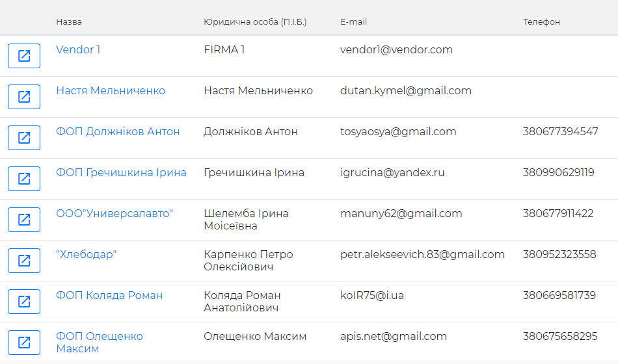This screenshot has height=364, width=618.
Task: Open the edit icon for ФОП Коляда Роман
Action: coord(24,302)
